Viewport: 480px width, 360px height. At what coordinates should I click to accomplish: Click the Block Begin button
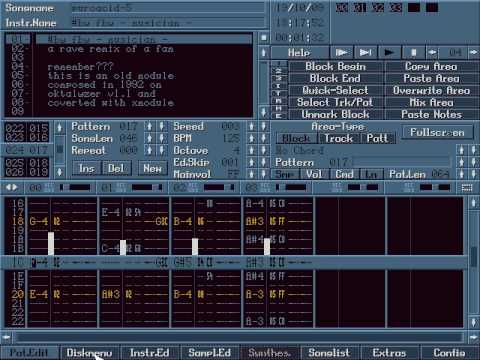(336, 66)
